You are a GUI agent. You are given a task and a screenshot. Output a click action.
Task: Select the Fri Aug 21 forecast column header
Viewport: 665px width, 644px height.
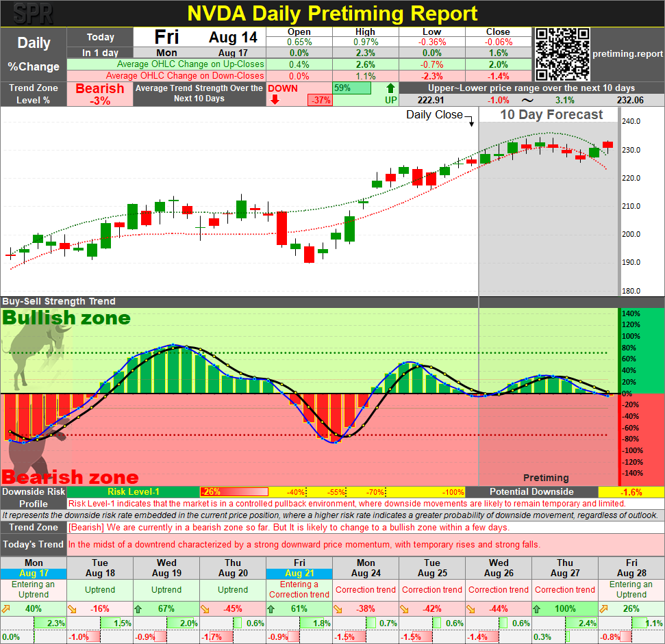(x=299, y=568)
